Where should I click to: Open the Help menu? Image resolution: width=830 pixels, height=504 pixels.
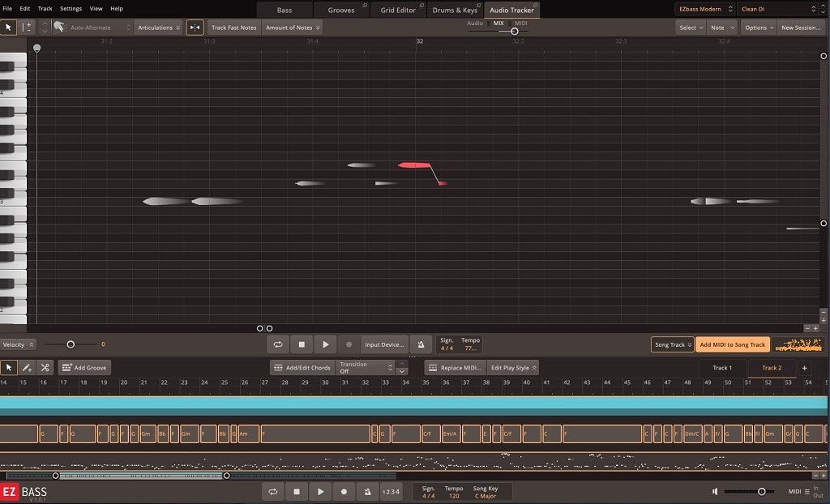point(117,8)
